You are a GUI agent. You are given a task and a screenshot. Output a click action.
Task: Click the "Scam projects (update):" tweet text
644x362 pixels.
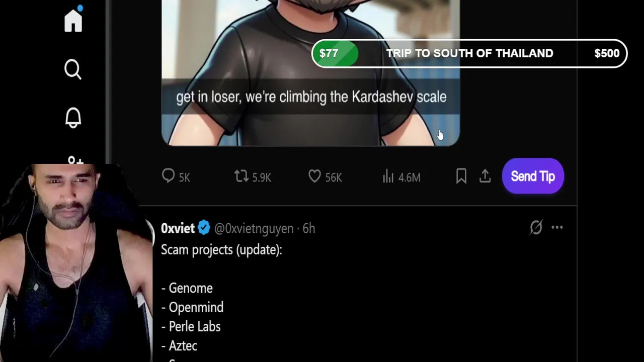pyautogui.click(x=221, y=250)
